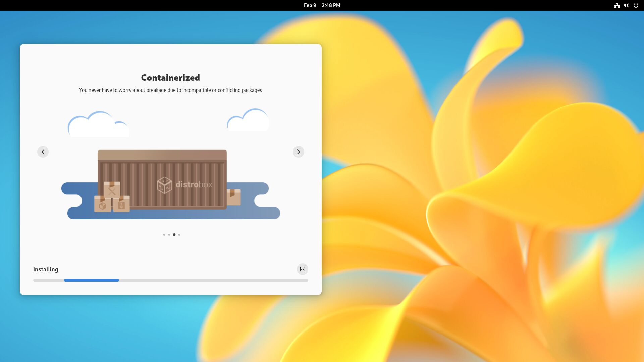Open the network status icon

pos(617,5)
